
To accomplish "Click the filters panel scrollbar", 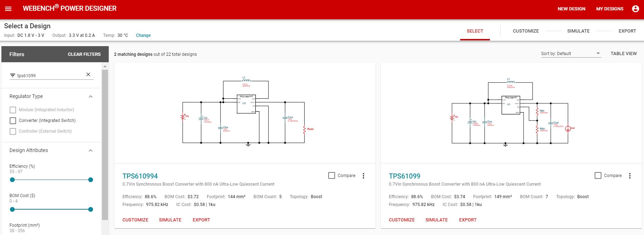I will (x=105, y=145).
